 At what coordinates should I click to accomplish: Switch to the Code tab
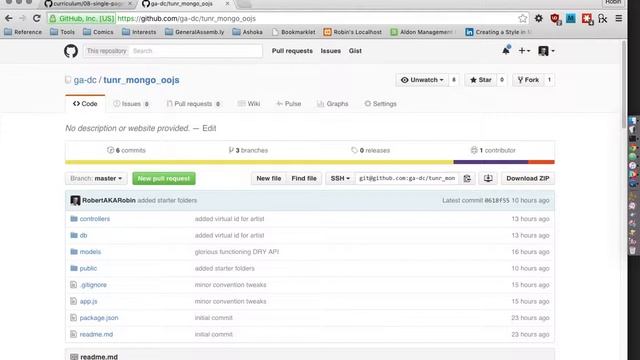(85, 104)
